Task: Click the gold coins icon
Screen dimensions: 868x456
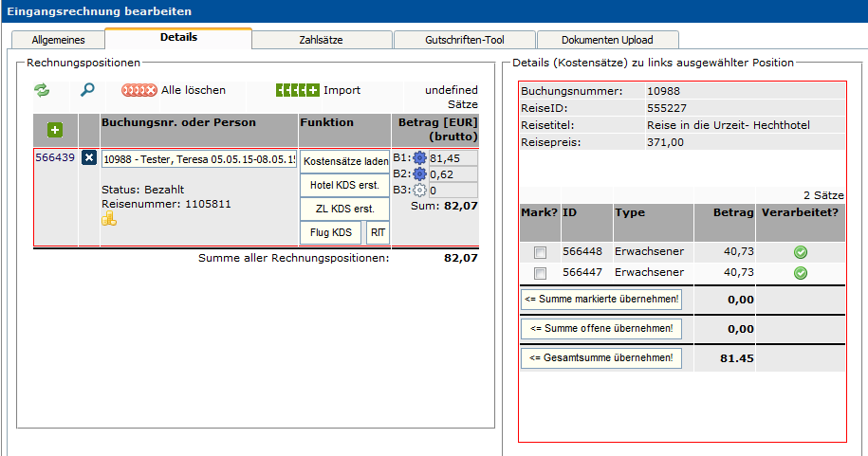Action: pos(109,219)
